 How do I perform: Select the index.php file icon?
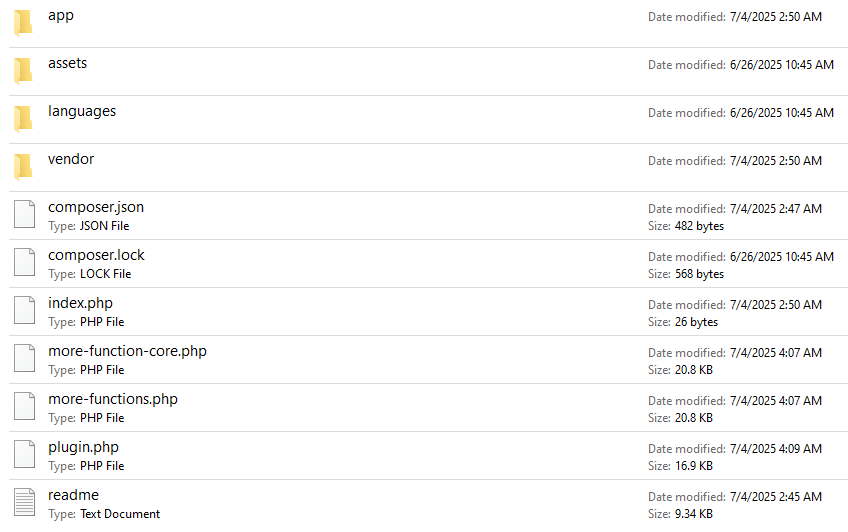(x=24, y=311)
